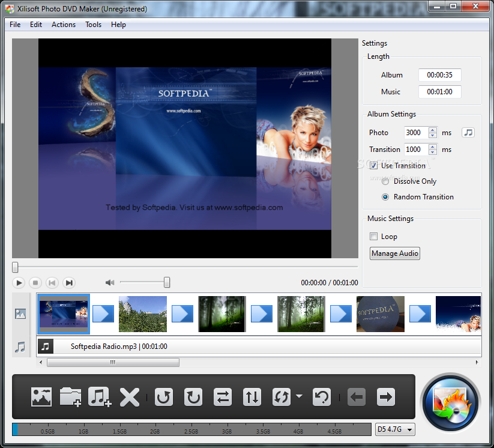Open the File menu
This screenshot has height=448, width=494.
coord(15,25)
